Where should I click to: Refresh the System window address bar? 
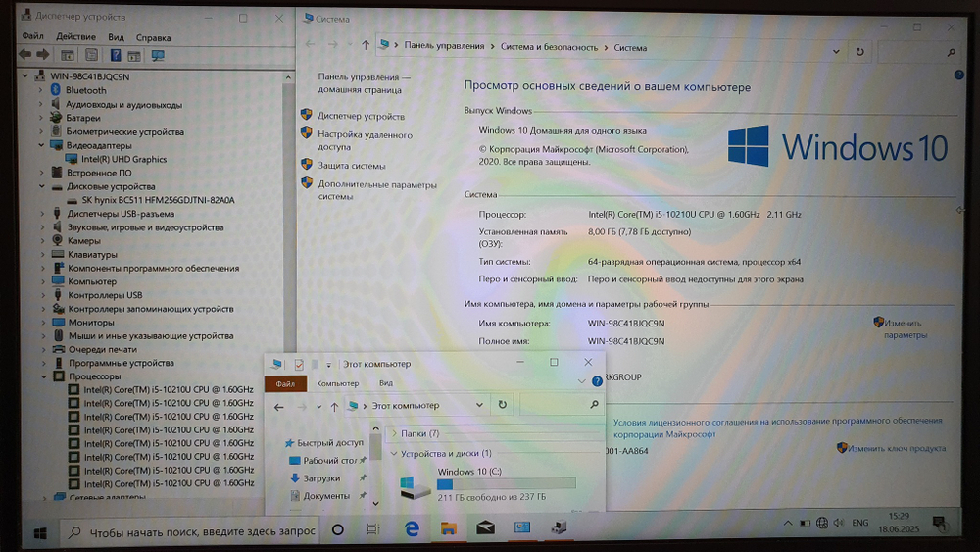click(x=860, y=51)
